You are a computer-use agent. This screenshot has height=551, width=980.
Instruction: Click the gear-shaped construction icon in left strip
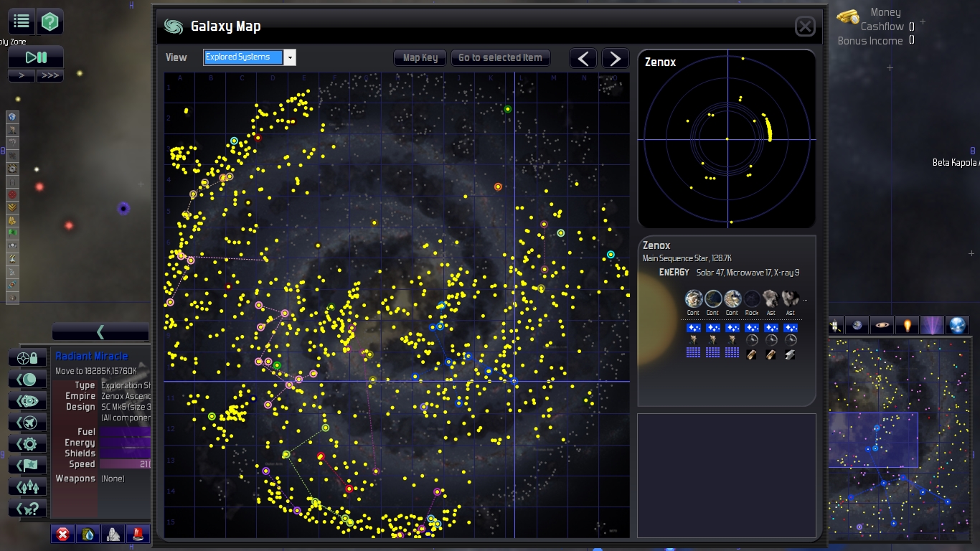pos(11,169)
